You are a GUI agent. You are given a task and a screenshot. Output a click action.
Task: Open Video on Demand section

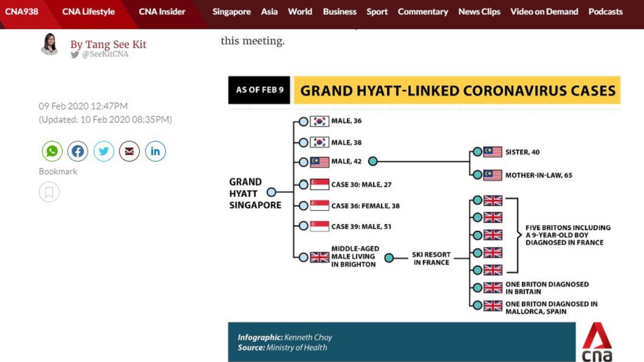[544, 12]
